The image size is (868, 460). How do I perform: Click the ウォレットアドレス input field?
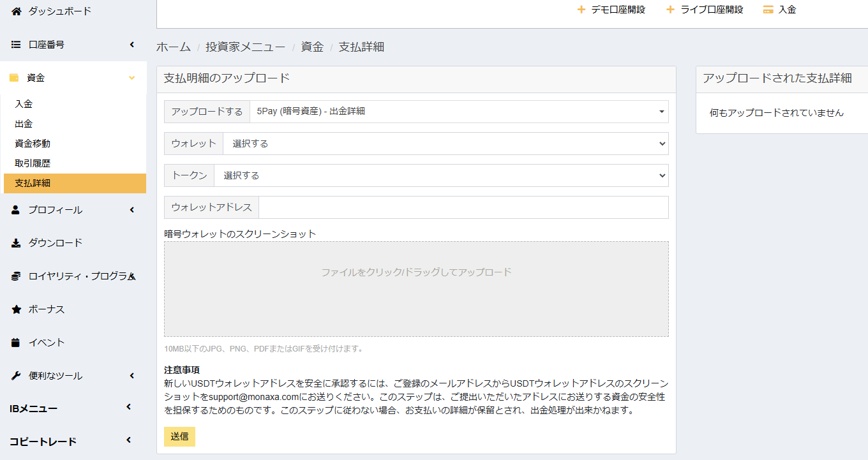coord(463,207)
